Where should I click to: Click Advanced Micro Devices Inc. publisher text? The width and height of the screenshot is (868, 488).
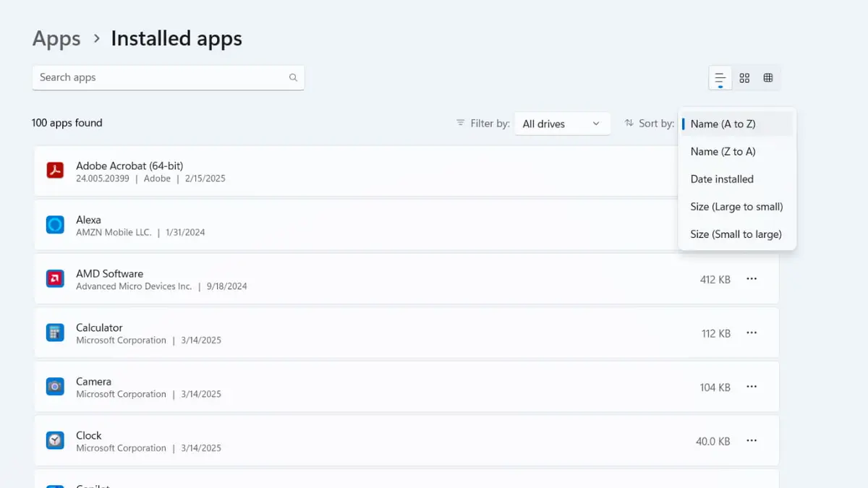coord(134,286)
